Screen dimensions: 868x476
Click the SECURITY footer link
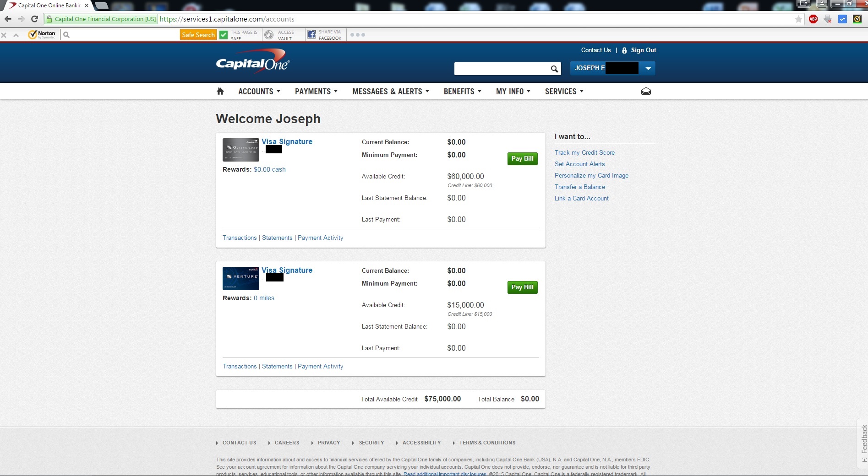tap(371, 443)
